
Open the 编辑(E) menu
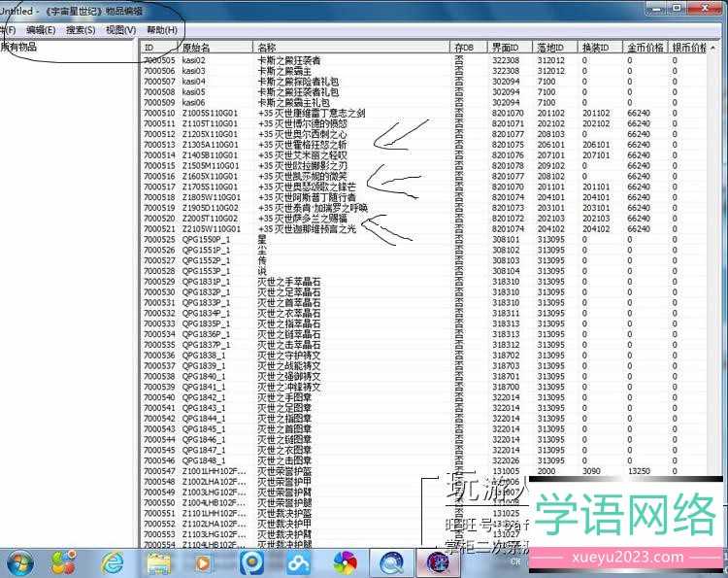(41, 30)
